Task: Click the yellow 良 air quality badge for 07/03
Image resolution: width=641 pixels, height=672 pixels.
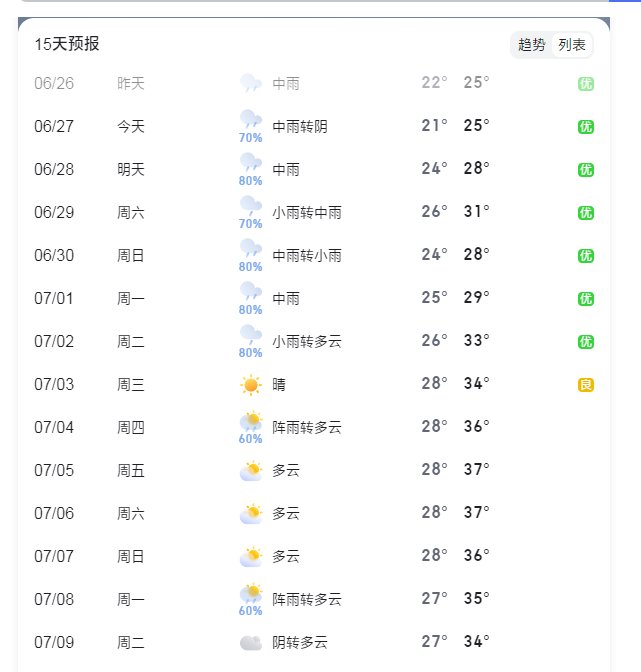Action: coord(586,385)
